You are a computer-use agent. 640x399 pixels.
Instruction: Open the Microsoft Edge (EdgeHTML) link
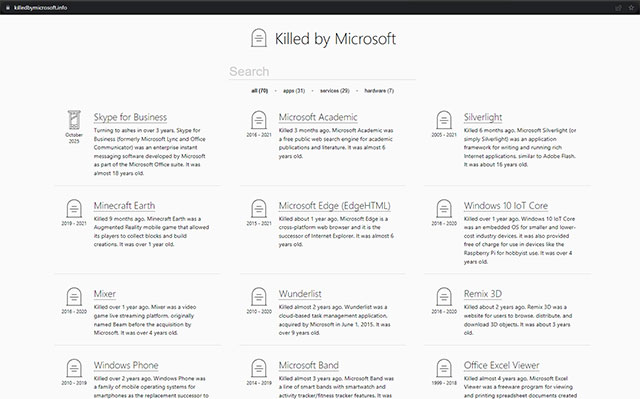click(335, 206)
